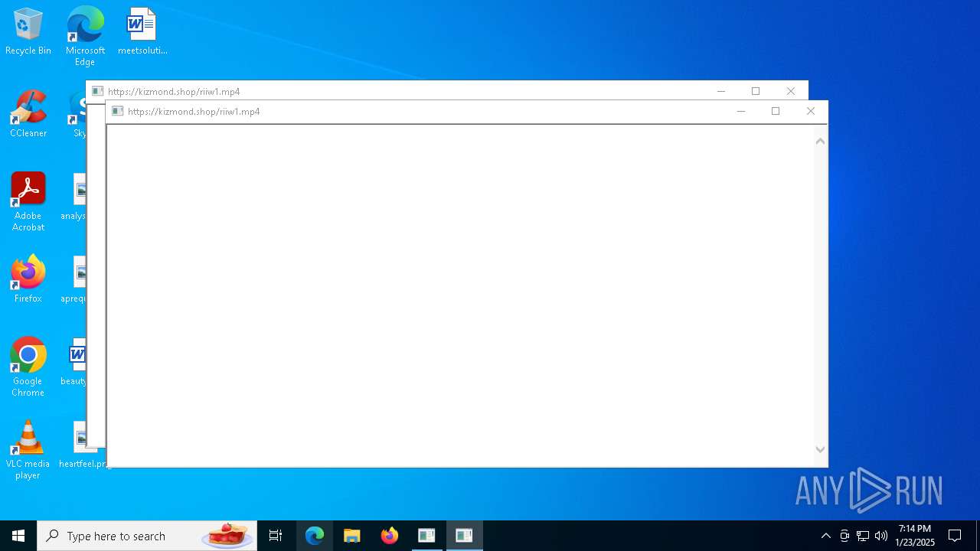Launch Google Chrome from the desktop shortcut

[28, 367]
